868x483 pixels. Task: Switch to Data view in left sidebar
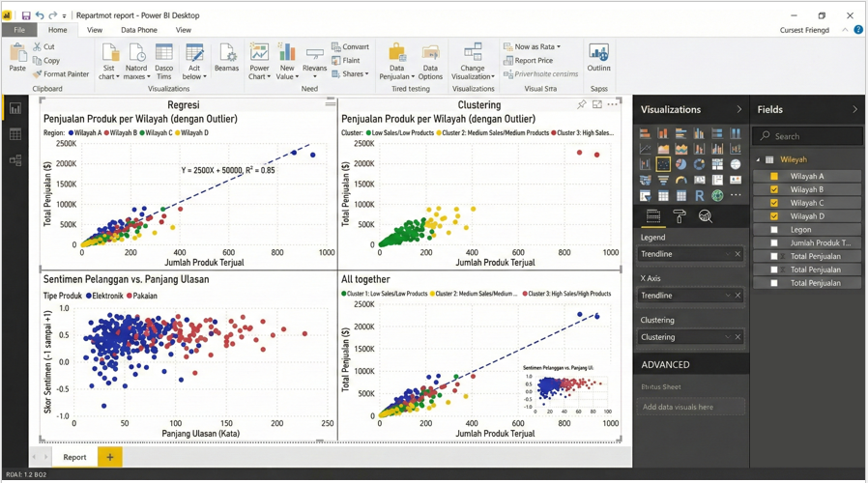14,134
